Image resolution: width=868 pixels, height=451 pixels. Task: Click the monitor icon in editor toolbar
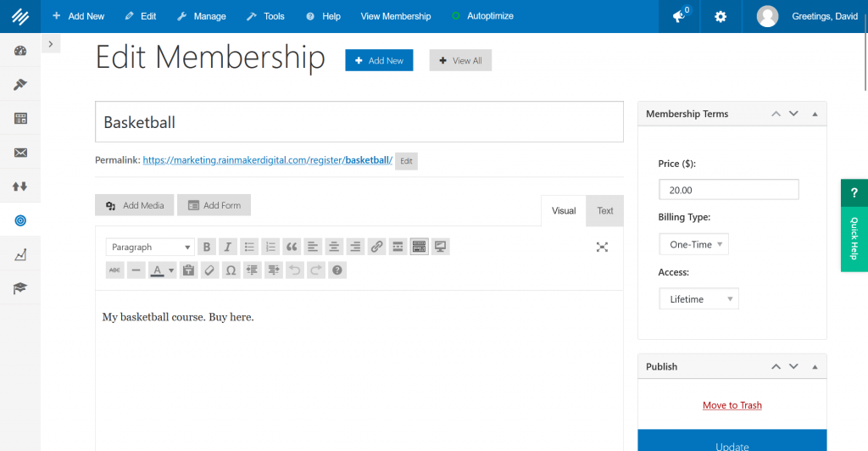tap(441, 247)
